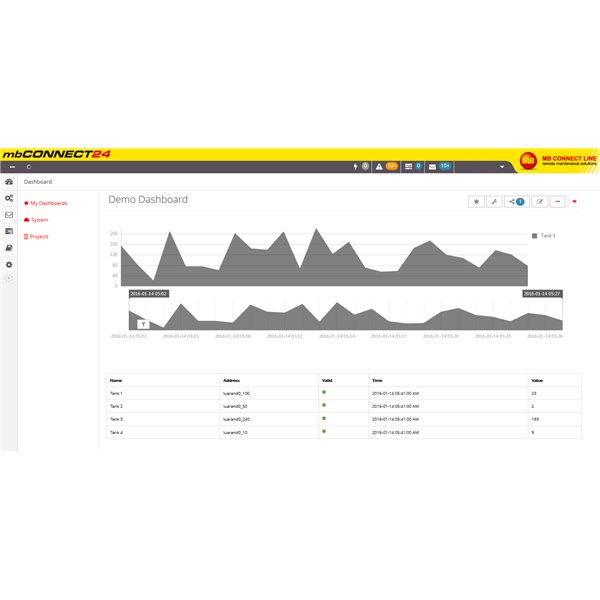Screen dimensions: 600x600
Task: Open the Projects link in the side menu
Action: 38,236
